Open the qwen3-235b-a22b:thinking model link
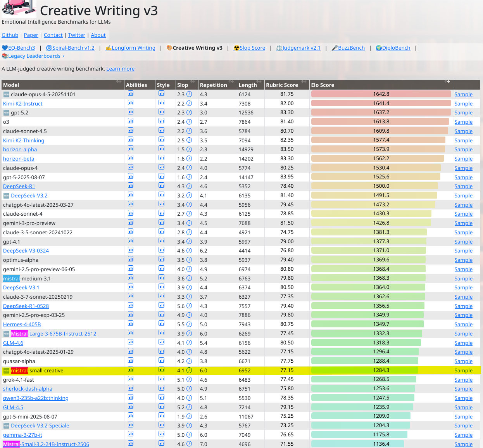 pyautogui.click(x=36, y=398)
